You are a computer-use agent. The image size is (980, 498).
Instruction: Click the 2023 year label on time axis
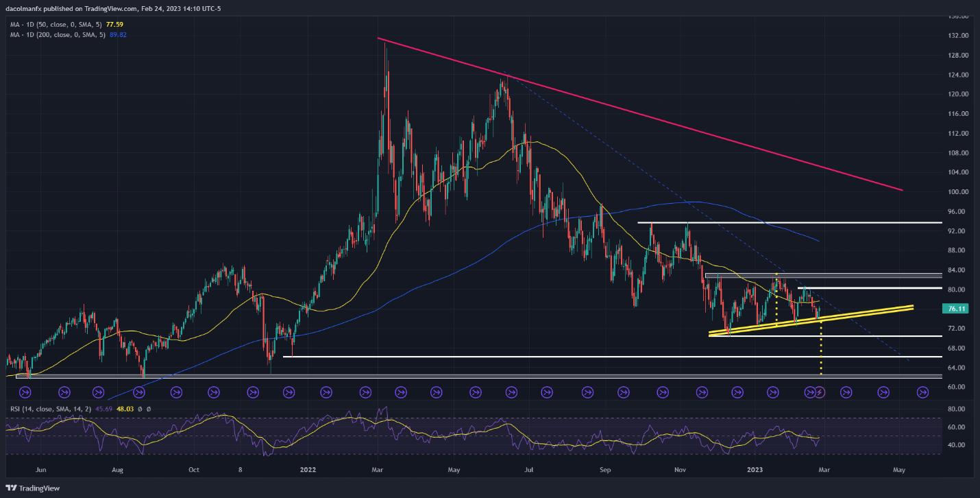coord(755,470)
